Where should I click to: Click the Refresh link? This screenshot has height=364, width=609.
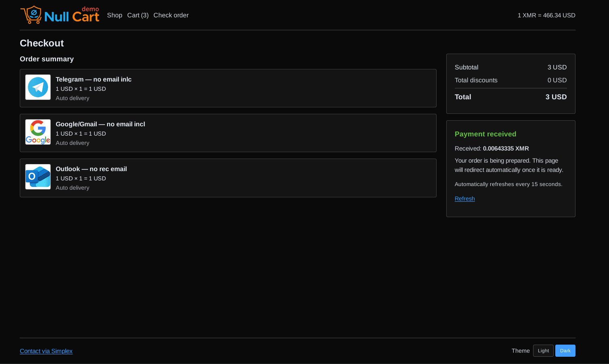coord(465,199)
